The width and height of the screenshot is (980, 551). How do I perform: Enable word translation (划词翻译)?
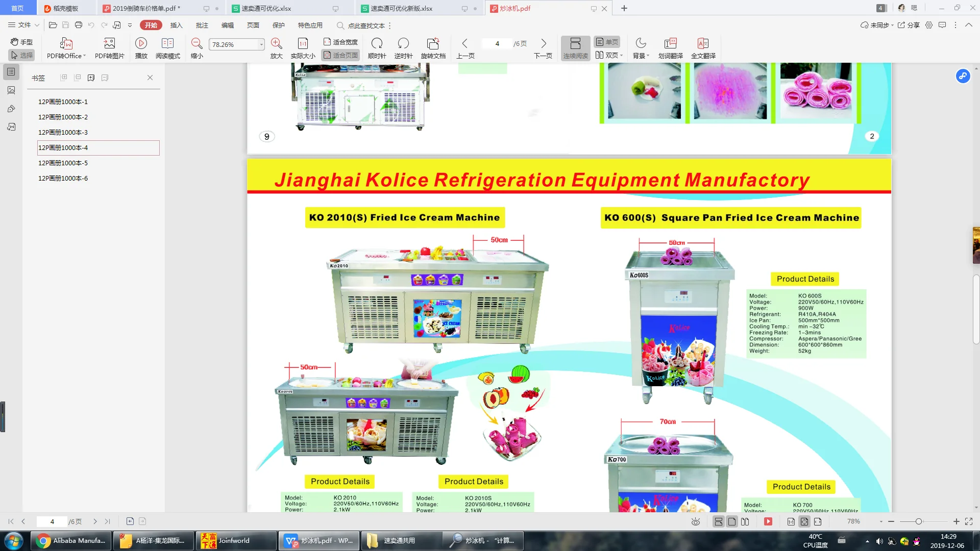point(670,48)
